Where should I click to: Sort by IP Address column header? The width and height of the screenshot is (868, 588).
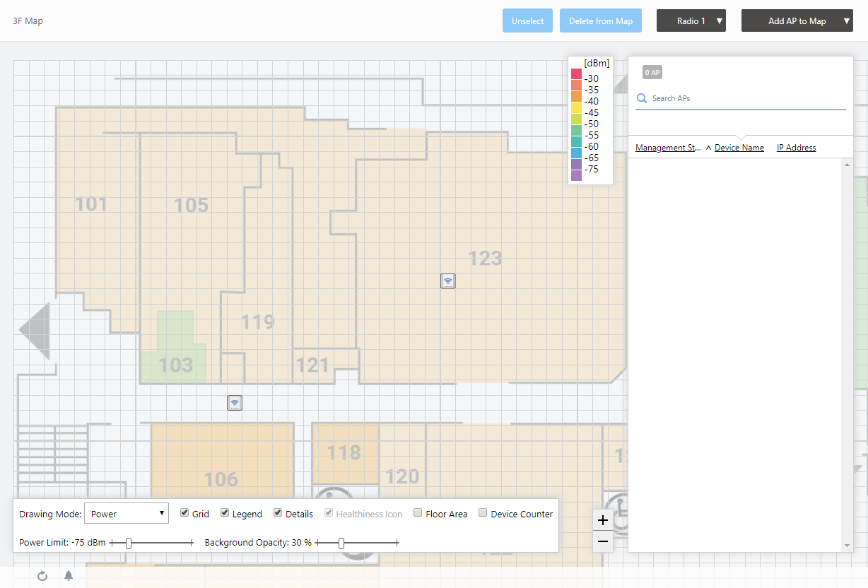pyautogui.click(x=796, y=148)
